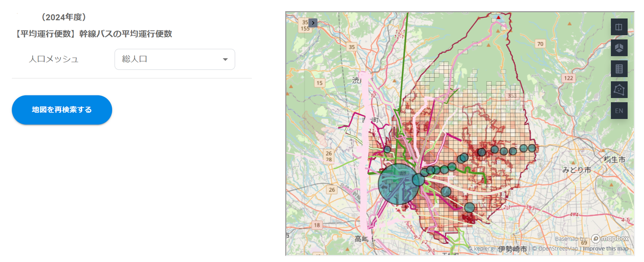Image resolution: width=644 pixels, height=262 pixels.
Task: Click the dropdown arrow beside 総人口
Action: [x=225, y=59]
